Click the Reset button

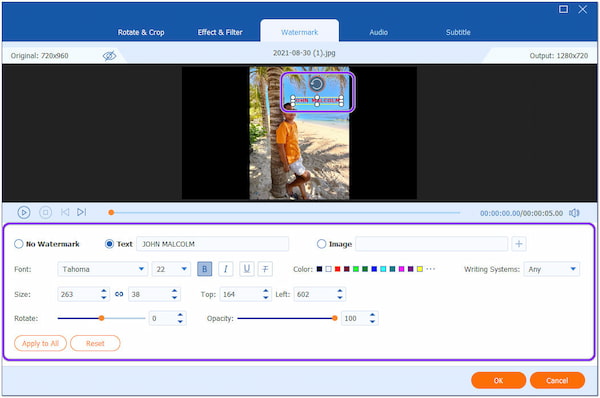[95, 343]
